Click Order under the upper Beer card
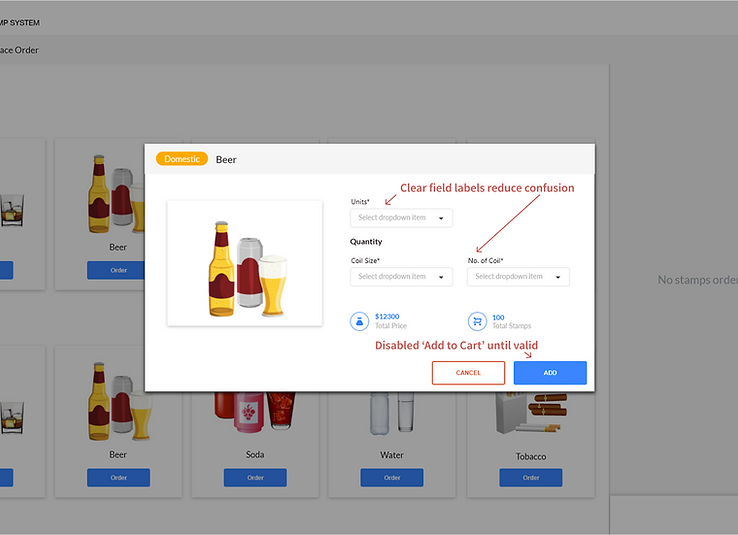 coord(116,270)
